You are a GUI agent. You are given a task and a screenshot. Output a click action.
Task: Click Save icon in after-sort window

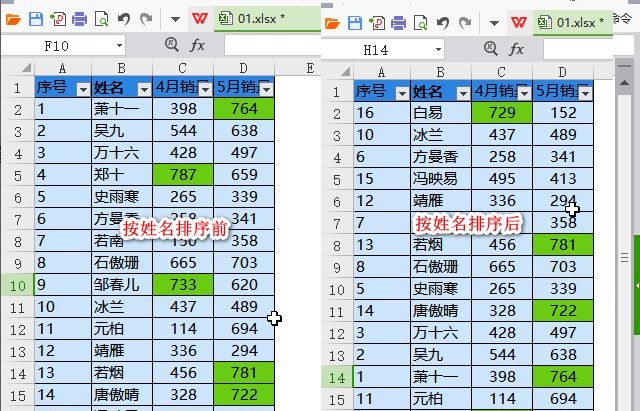click(353, 21)
